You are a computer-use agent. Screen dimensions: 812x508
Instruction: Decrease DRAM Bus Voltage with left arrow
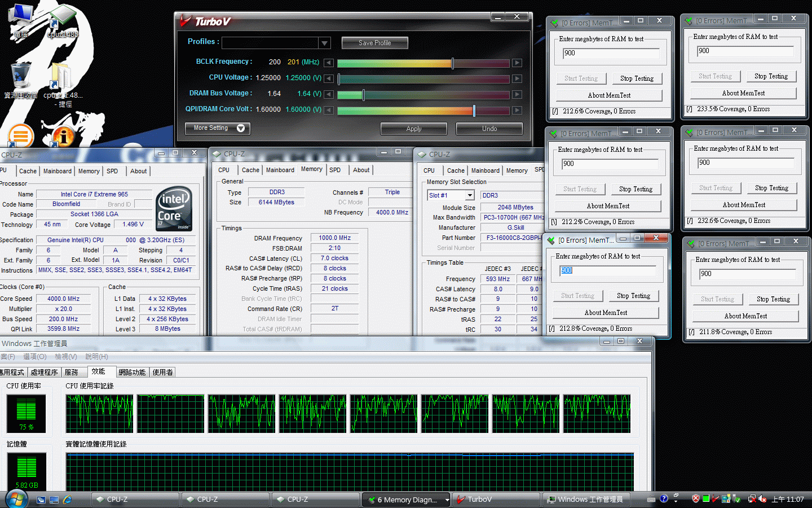click(x=329, y=94)
